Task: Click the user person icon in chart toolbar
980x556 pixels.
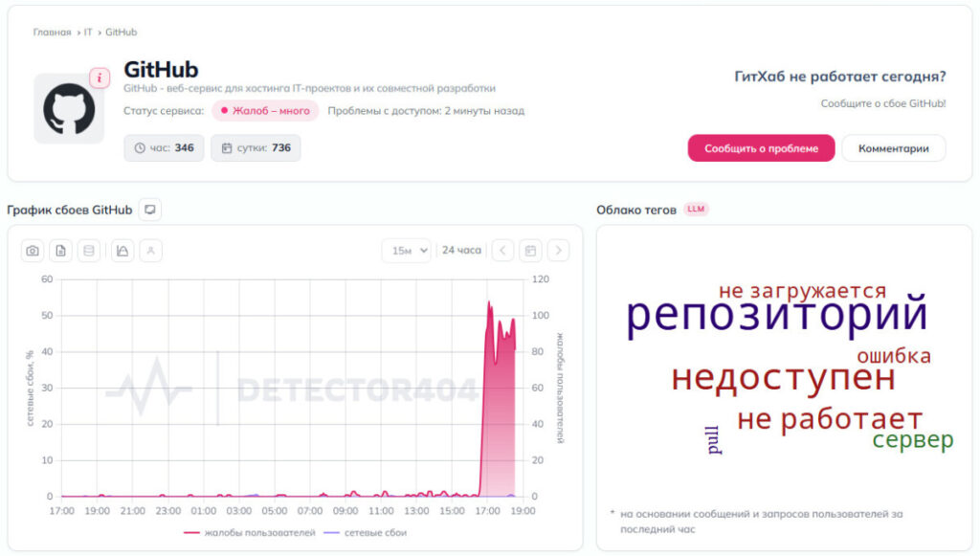Action: click(x=150, y=251)
